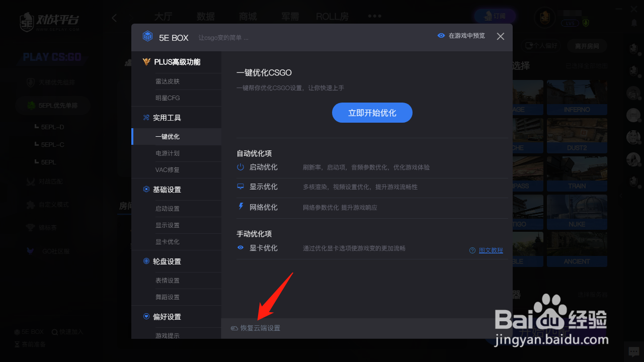Viewport: 644px width, 362px height.
Task: Open PLUS高级功能 section
Action: point(176,62)
